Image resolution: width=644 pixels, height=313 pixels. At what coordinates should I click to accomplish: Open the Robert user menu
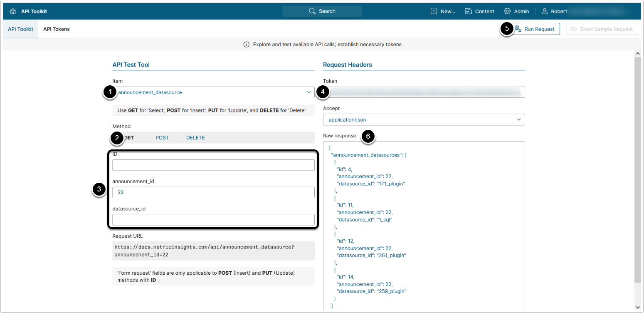(x=554, y=11)
